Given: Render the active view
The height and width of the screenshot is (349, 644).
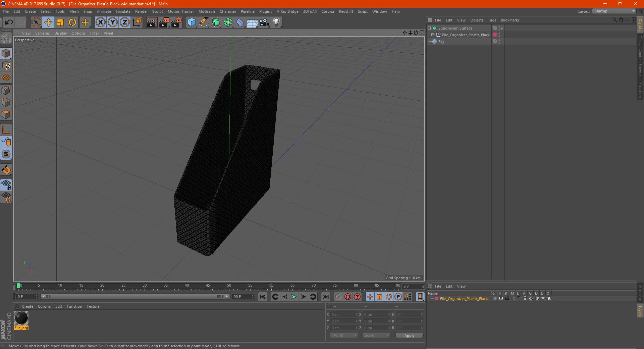Looking at the screenshot, I should tap(152, 22).
